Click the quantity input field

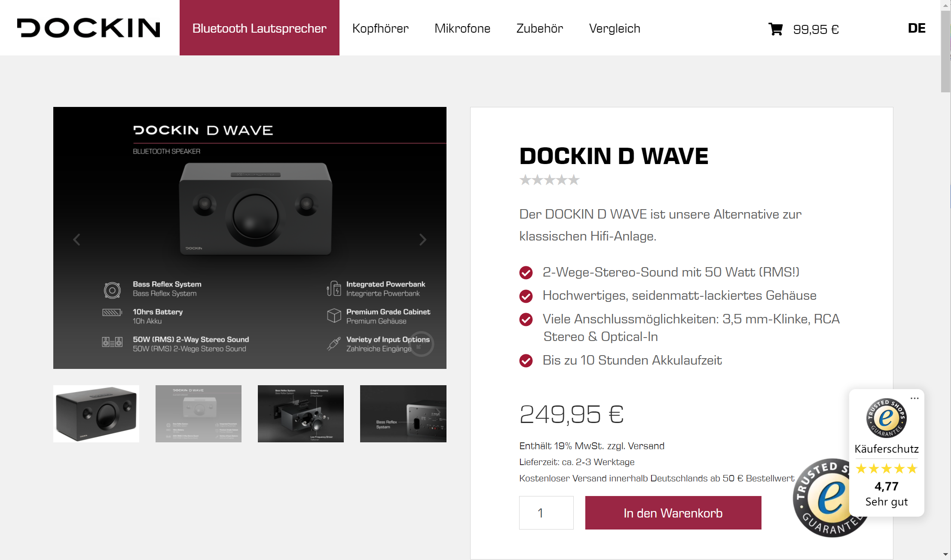tap(546, 513)
